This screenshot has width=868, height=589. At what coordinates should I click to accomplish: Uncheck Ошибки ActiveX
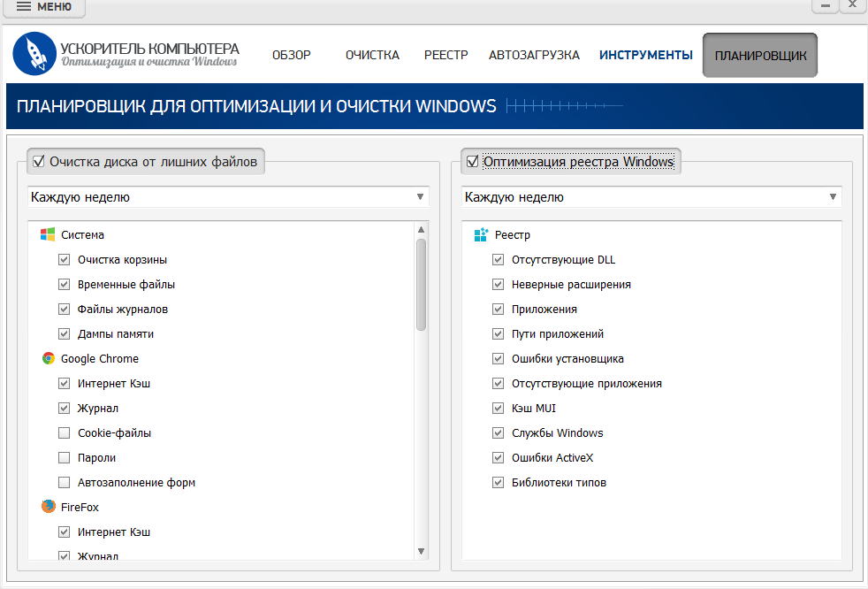coord(499,457)
